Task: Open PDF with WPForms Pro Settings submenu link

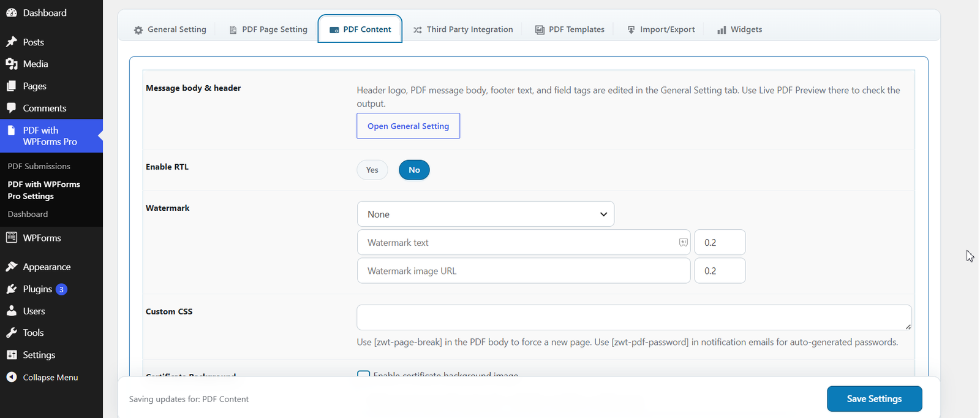Action: pyautogui.click(x=44, y=190)
